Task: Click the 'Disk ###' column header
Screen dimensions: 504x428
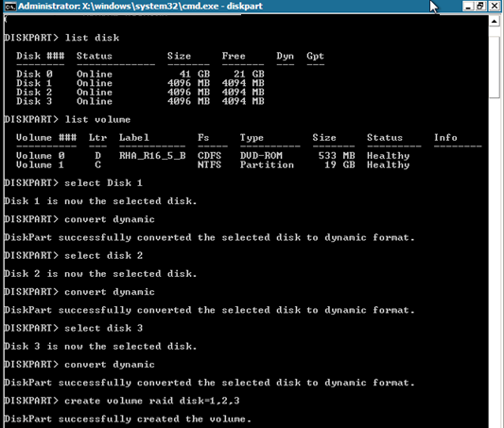Action: pyautogui.click(x=41, y=56)
